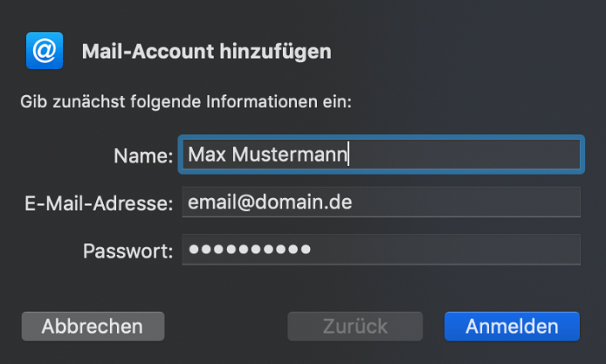
Task: Click the word Max in the Name field
Action: 207,155
